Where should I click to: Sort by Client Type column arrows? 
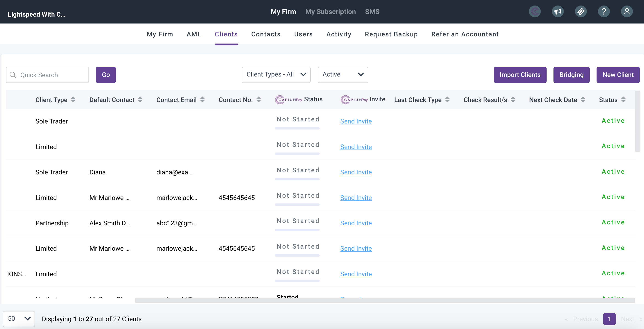(73, 100)
